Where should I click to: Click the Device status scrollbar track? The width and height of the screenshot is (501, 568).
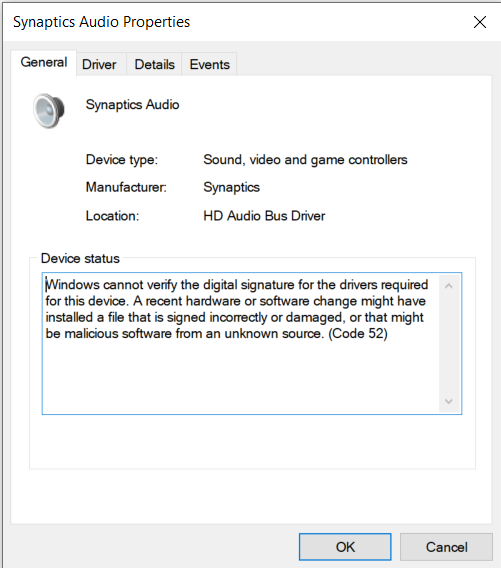pos(448,343)
